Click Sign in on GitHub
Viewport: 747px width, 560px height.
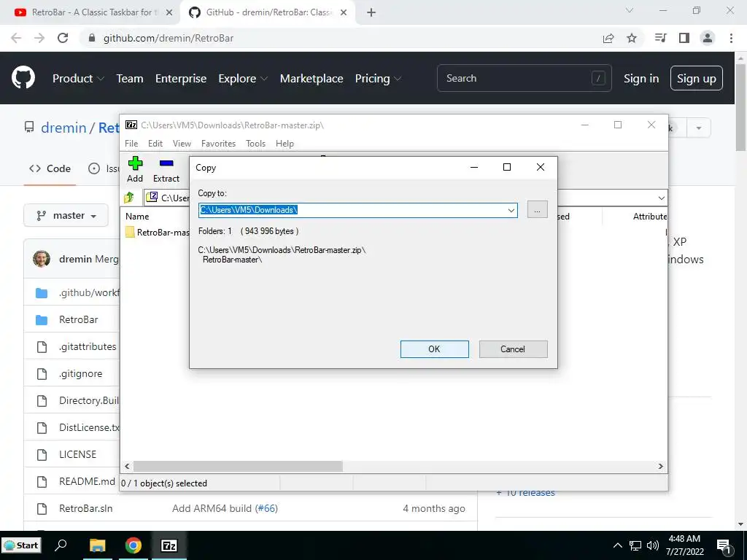641,79
